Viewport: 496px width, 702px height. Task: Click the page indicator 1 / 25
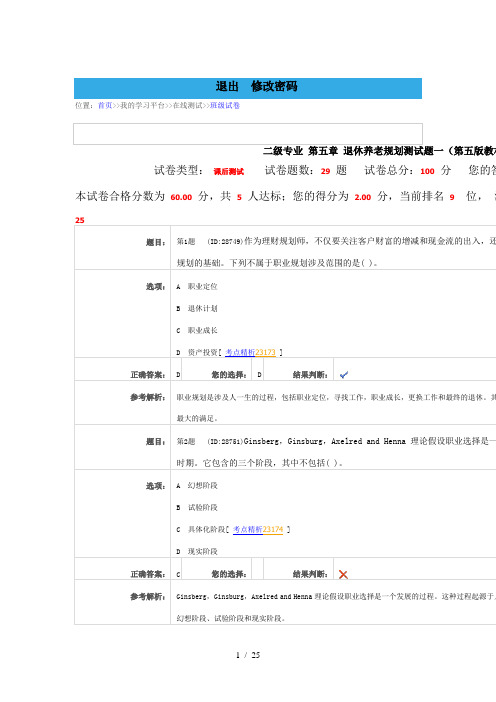pos(248,655)
